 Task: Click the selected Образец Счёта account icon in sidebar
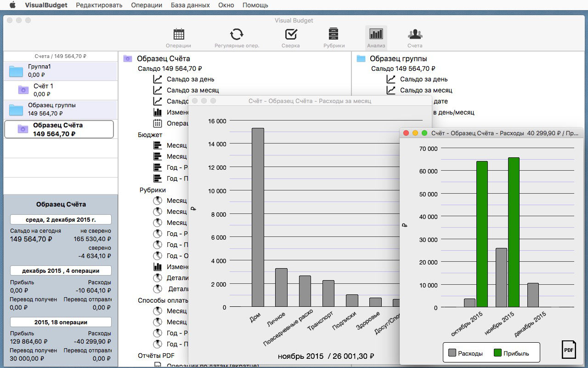[23, 129]
